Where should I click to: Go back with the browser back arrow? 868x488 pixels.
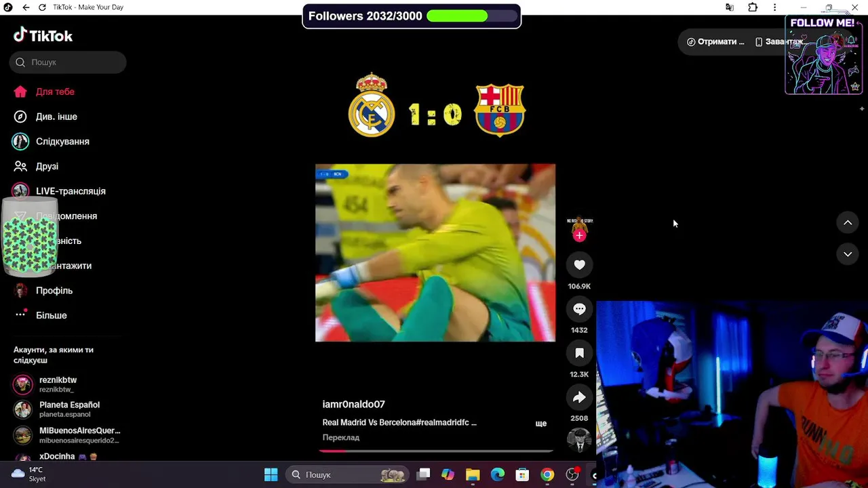(26, 7)
